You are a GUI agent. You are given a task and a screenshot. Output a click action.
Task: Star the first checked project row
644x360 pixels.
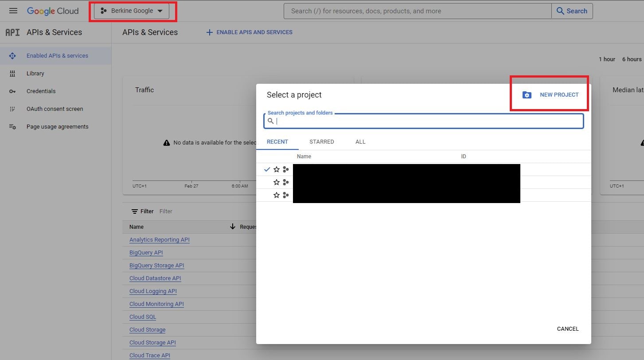(277, 169)
